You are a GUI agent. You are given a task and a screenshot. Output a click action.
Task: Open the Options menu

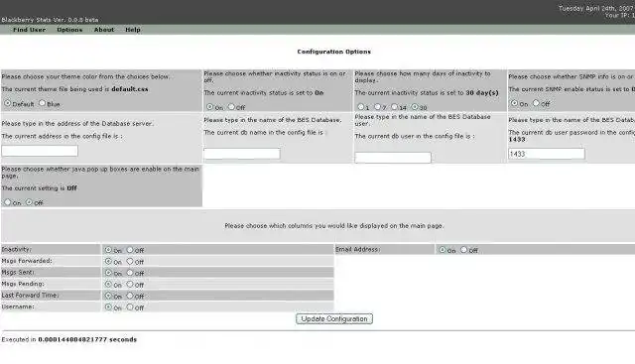click(x=69, y=30)
